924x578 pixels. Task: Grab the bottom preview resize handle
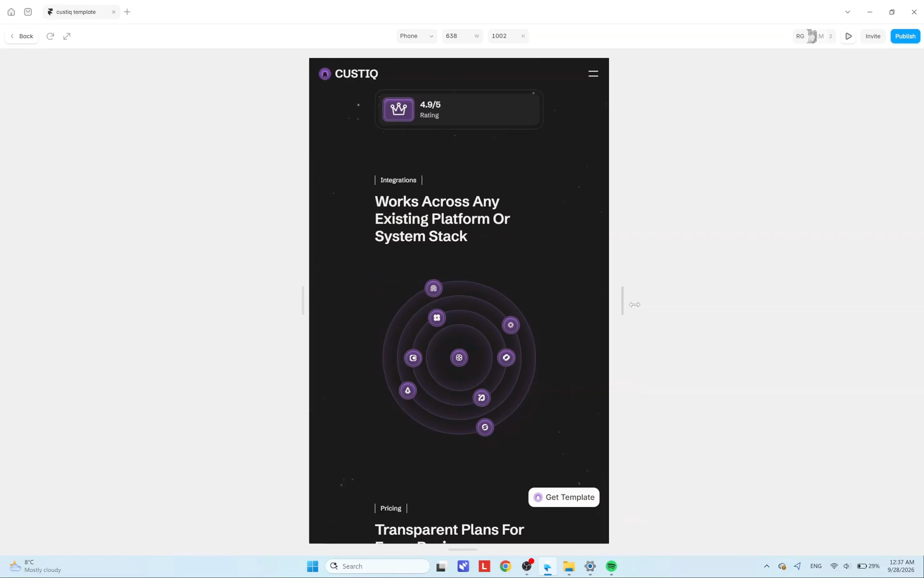click(x=462, y=550)
